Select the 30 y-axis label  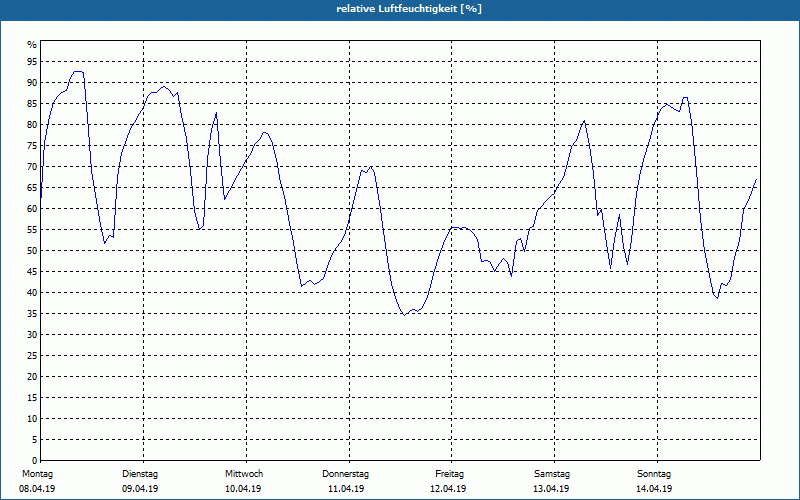[32, 334]
